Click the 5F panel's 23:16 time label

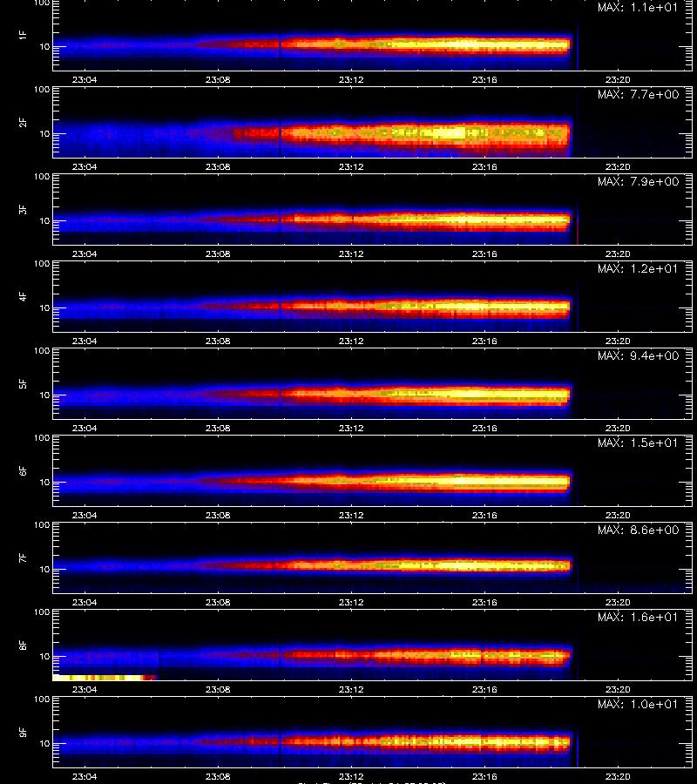(484, 428)
